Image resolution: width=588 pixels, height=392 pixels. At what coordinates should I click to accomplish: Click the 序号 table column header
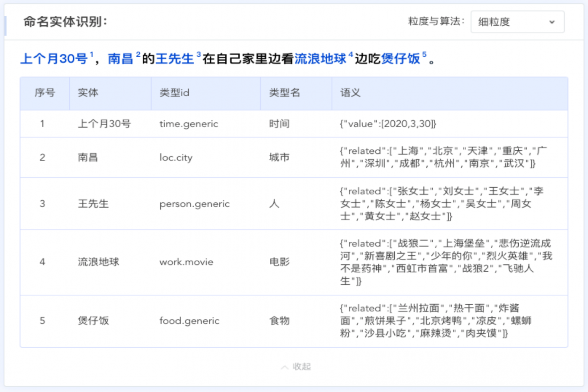pyautogui.click(x=45, y=93)
